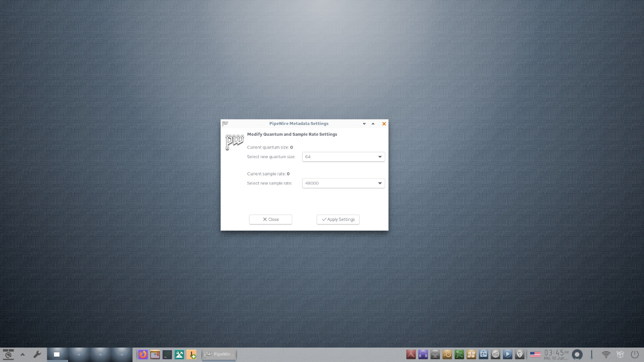Viewport: 644px width, 362px height.
Task: Switch to the first virtual desktop
Action: (x=57, y=354)
